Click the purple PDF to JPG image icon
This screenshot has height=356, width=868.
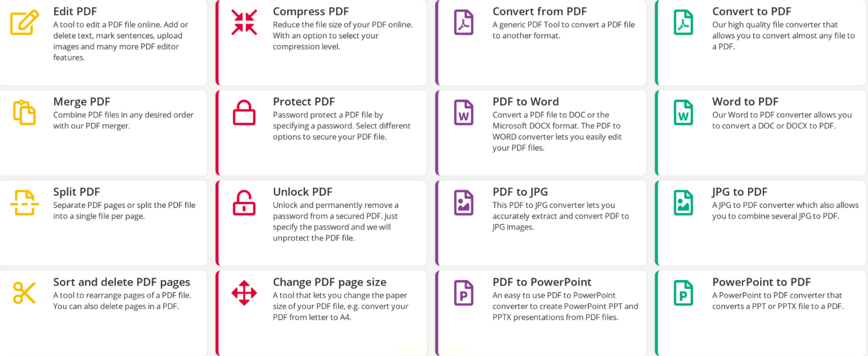464,203
